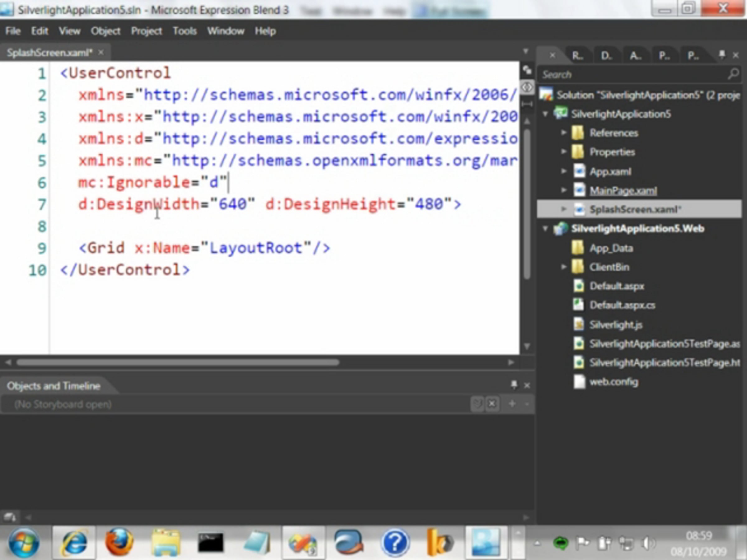
Task: Open the Help menu
Action: [265, 31]
